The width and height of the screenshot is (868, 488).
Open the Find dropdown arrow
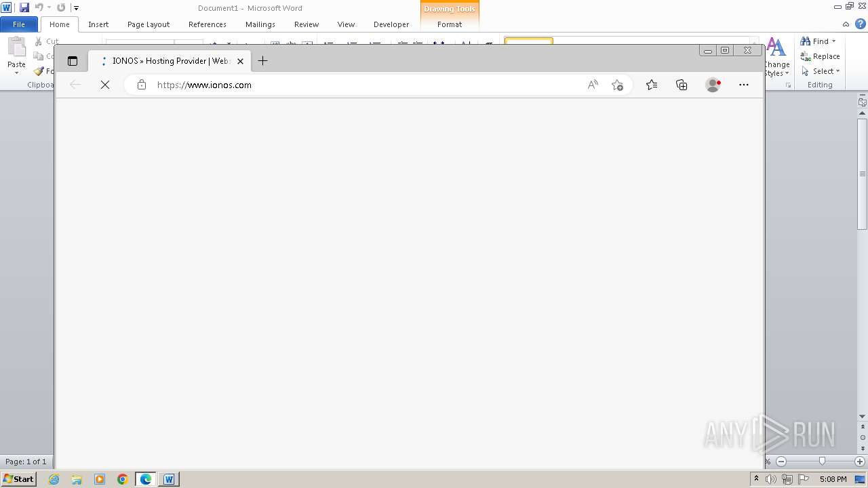(x=833, y=41)
